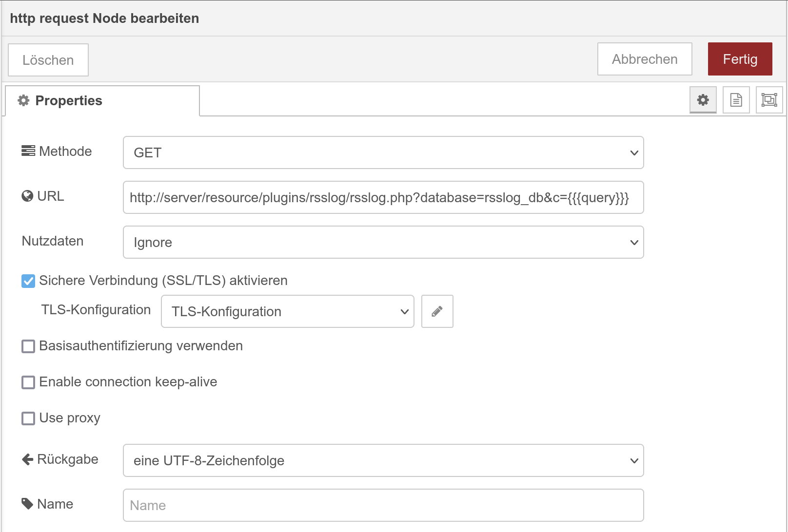Expand the Nutzdaten Ignore dropdown
The width and height of the screenshot is (788, 532).
pyautogui.click(x=383, y=242)
